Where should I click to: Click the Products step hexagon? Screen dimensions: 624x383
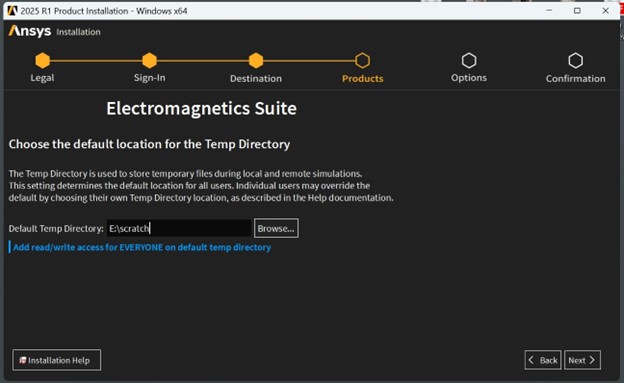click(x=363, y=61)
